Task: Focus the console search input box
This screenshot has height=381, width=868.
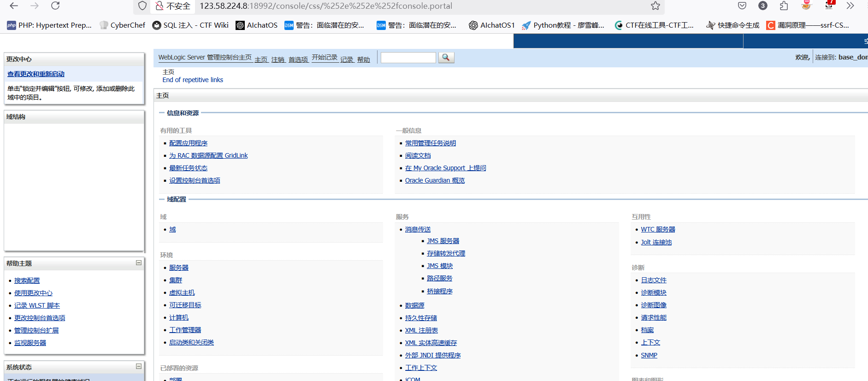Action: tap(408, 57)
